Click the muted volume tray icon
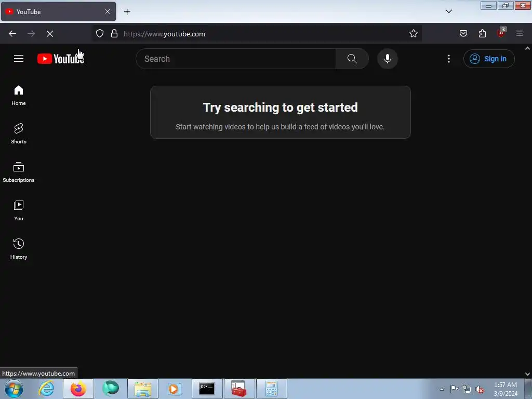 (480, 389)
